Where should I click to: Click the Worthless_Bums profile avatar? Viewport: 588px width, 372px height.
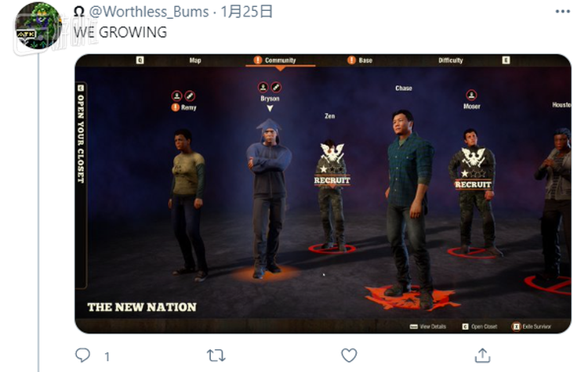coord(38,26)
